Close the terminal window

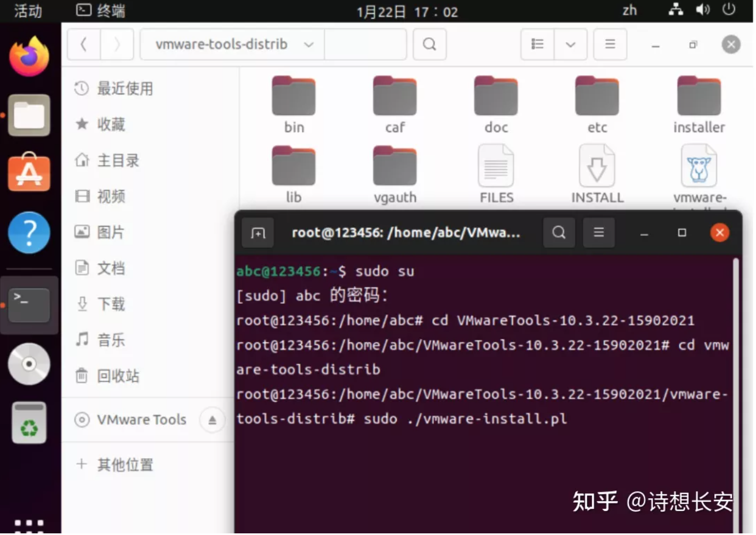pos(720,233)
